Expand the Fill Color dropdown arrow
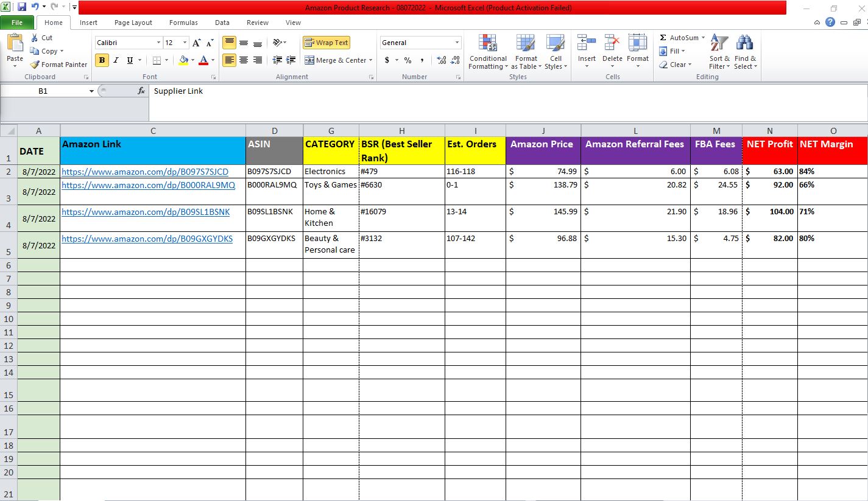This screenshot has width=868, height=501. 192,60
